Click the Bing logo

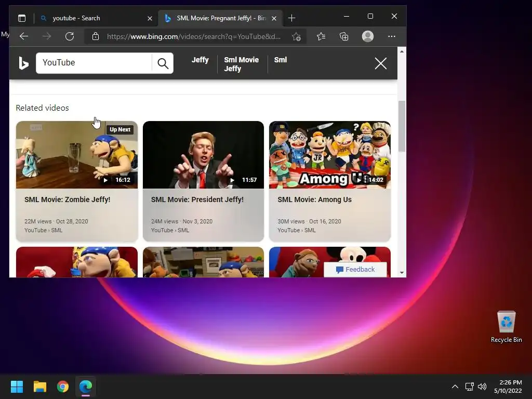[x=23, y=63]
